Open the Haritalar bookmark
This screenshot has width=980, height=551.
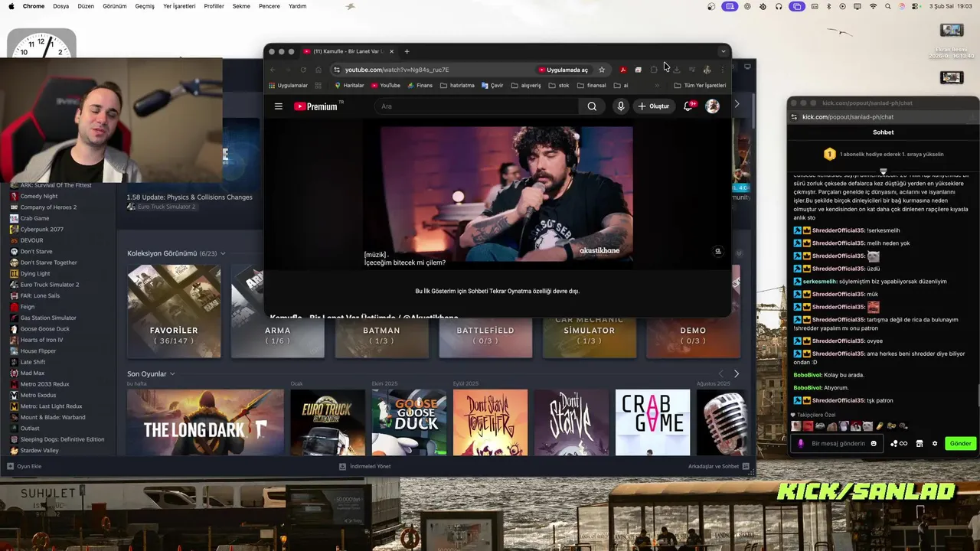click(348, 85)
